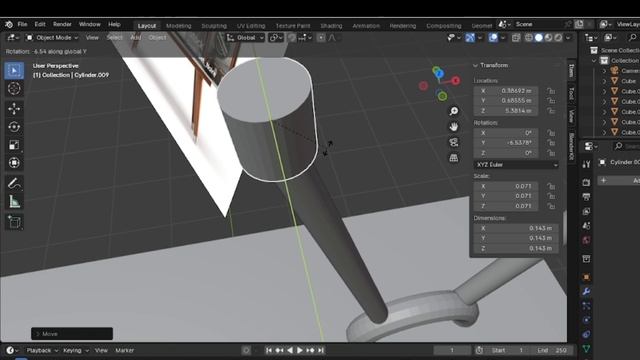Click the current frame field
The width and height of the screenshot is (640, 360).
452,350
